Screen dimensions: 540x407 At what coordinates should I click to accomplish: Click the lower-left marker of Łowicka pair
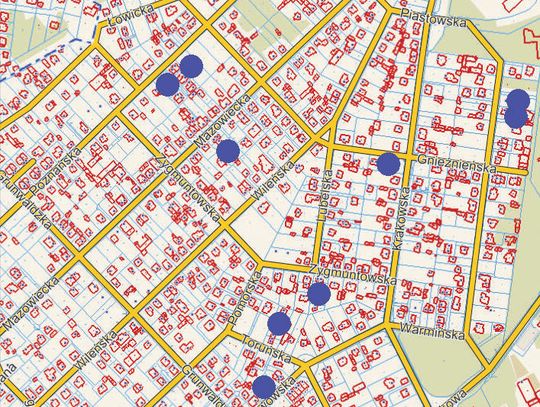(167, 84)
